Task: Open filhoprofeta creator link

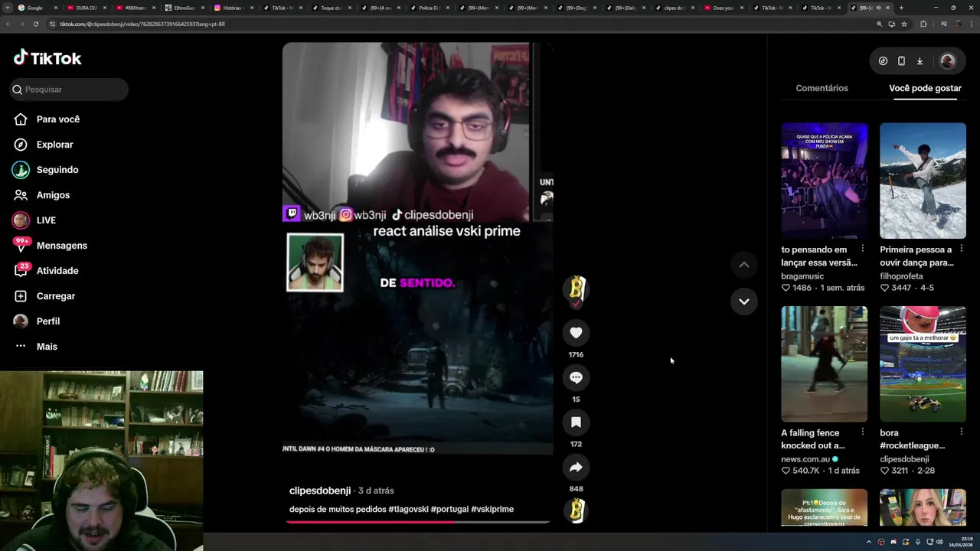Action: pos(901,276)
